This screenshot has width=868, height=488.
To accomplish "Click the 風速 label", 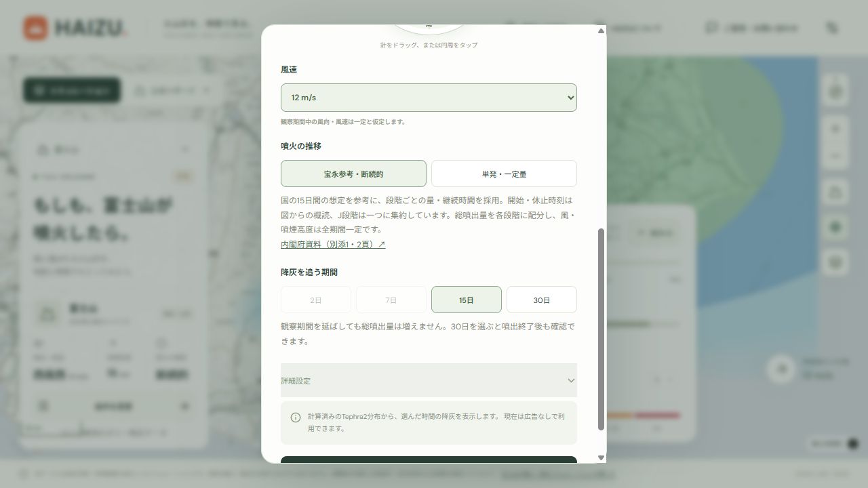I will tap(289, 70).
